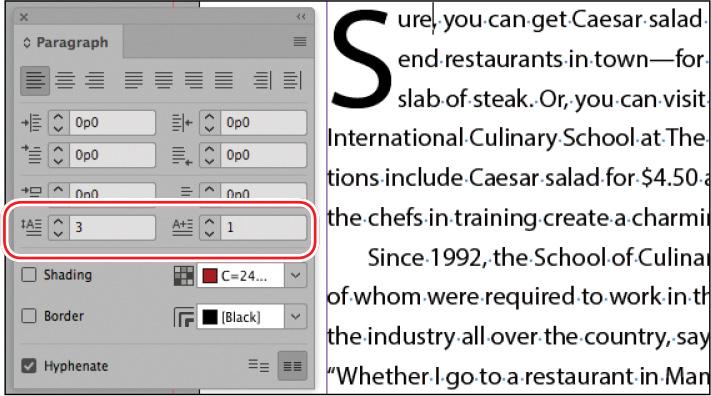Edit Drop Cap Number of Lines field showing 3
The width and height of the screenshot is (711, 396).
pos(112,227)
